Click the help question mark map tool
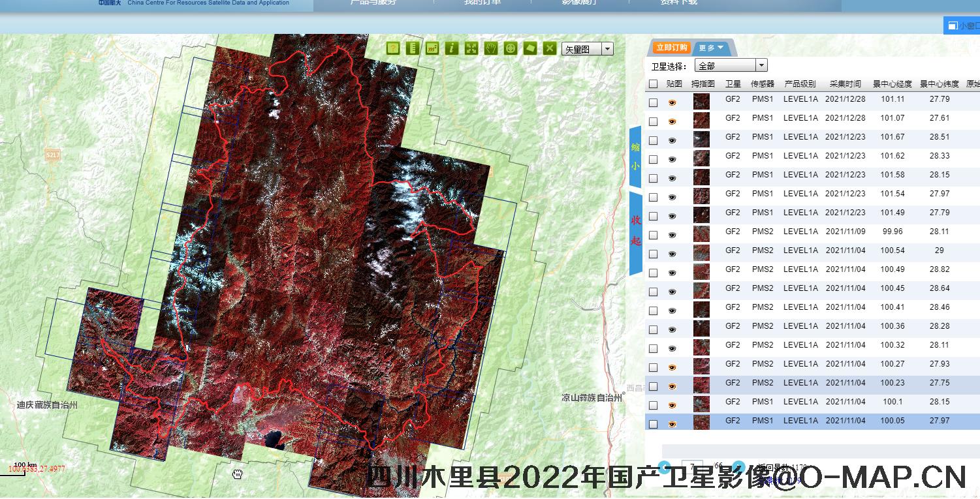The image size is (980, 499). tap(392, 48)
